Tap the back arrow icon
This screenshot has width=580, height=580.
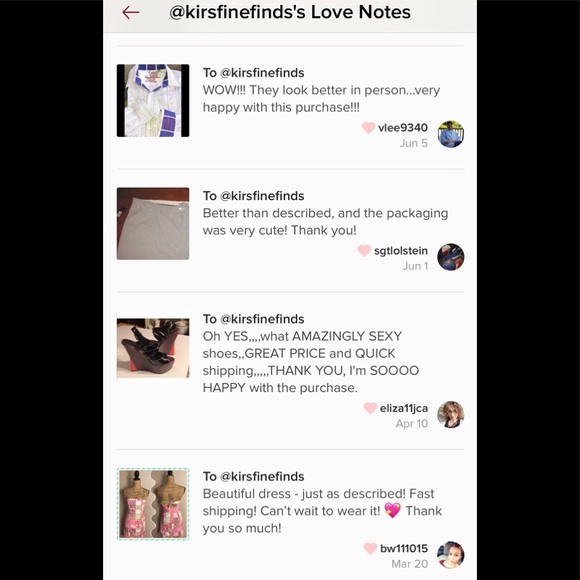(131, 12)
